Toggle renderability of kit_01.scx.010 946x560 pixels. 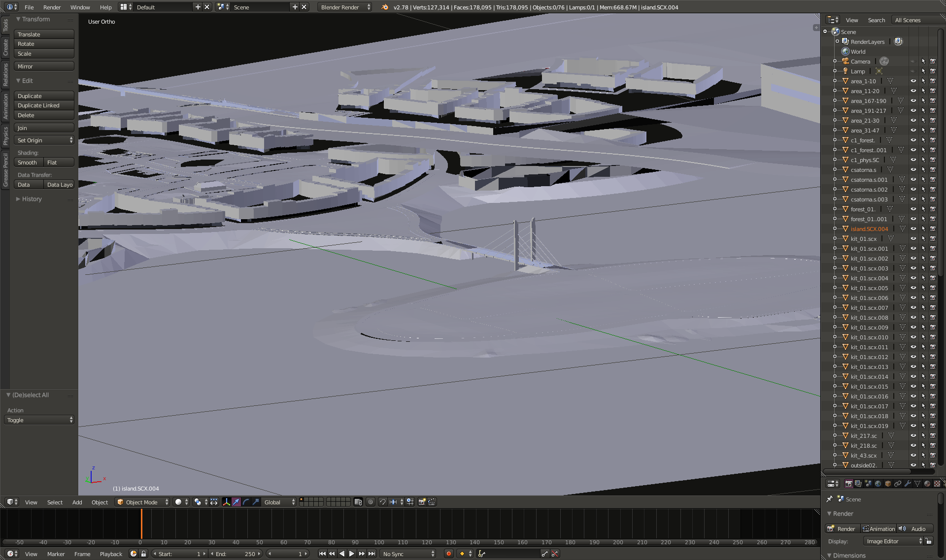point(933,337)
